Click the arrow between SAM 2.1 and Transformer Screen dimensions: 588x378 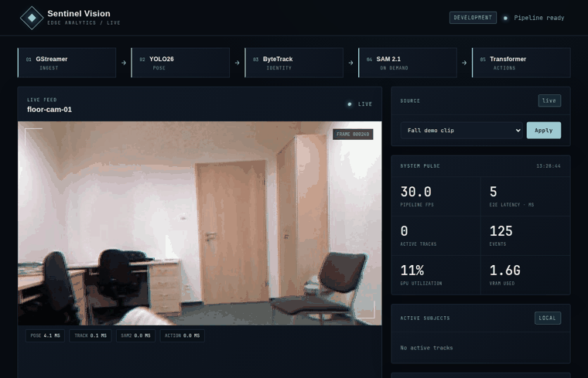pos(464,63)
